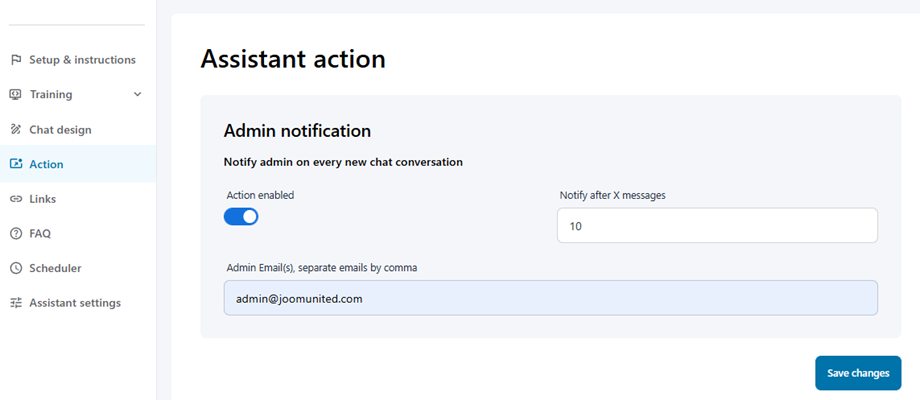The image size is (920, 400).
Task: Focus the Notify after X messages field
Action: 716,226
